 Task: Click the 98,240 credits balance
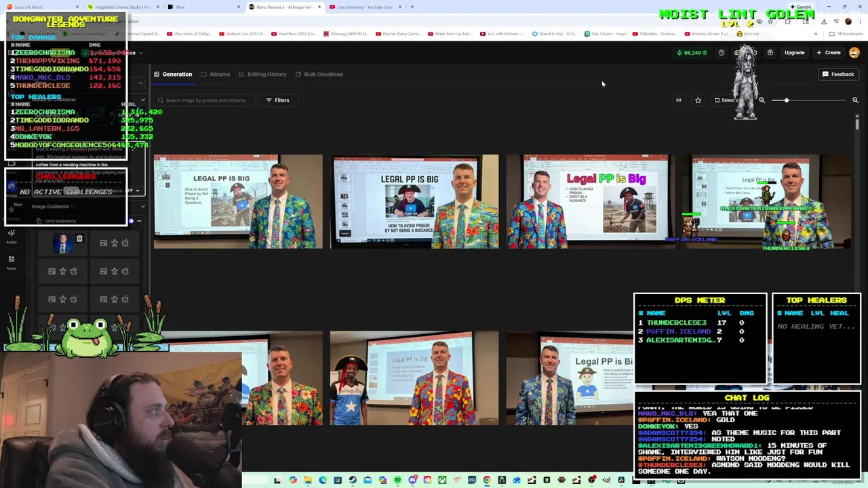tap(692, 52)
